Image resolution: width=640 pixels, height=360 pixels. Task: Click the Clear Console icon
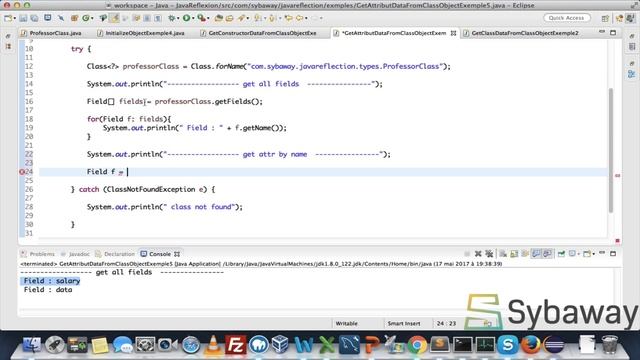point(503,254)
